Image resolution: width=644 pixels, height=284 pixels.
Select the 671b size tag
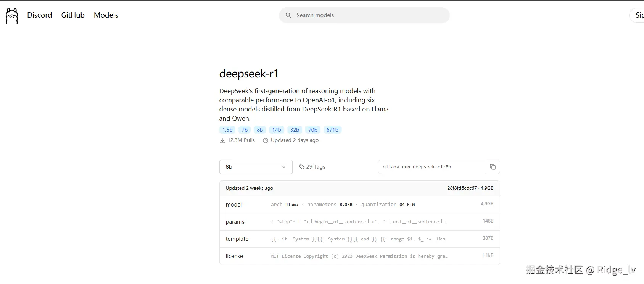click(x=332, y=130)
